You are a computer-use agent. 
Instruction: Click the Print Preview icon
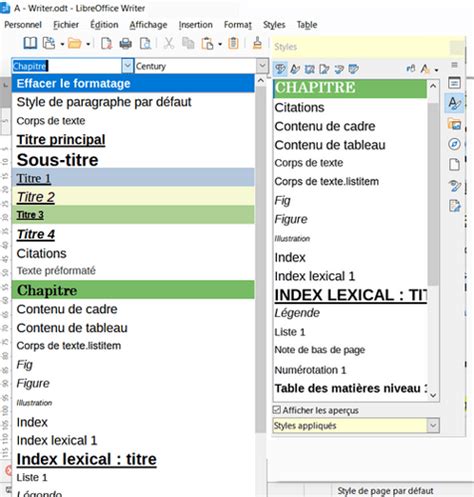tap(145, 43)
